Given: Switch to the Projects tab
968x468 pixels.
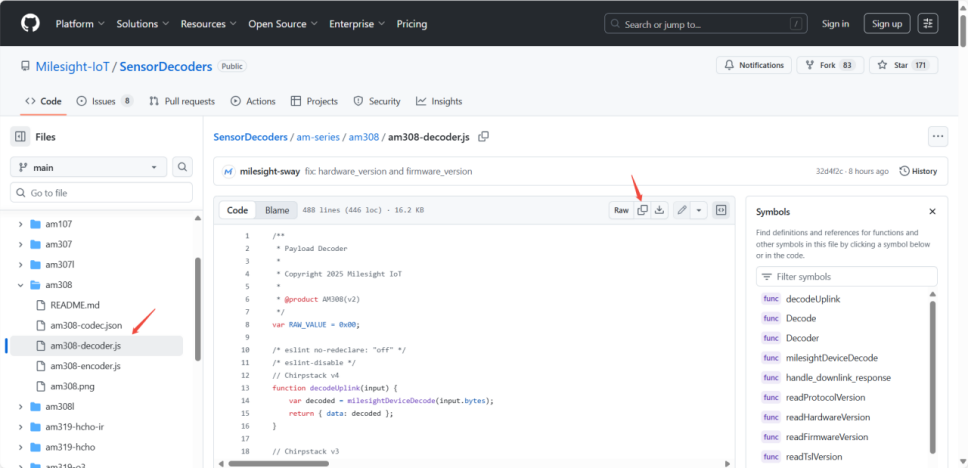Looking at the screenshot, I should pyautogui.click(x=314, y=101).
